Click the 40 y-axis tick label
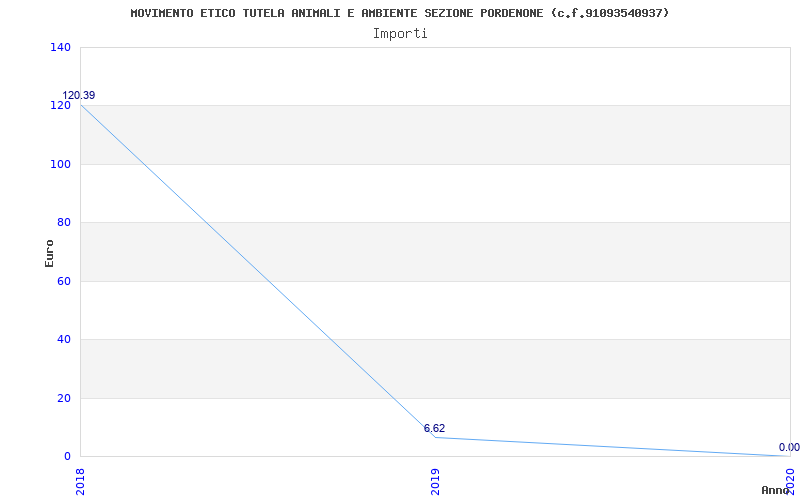The height and width of the screenshot is (500, 800). pyautogui.click(x=64, y=339)
